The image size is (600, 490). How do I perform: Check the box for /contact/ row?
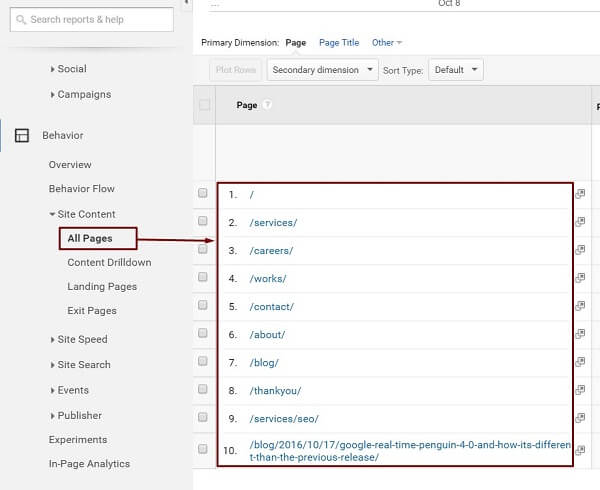coord(203,305)
